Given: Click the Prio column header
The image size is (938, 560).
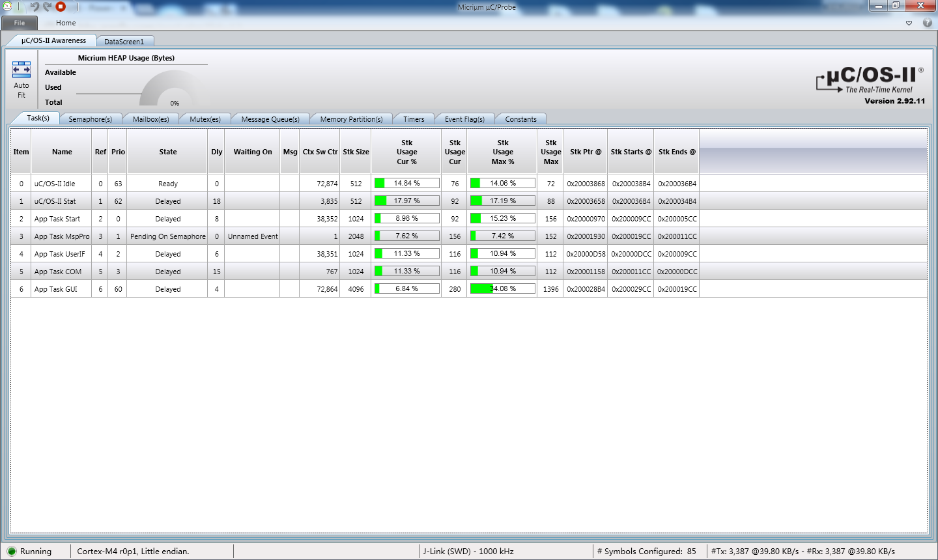Looking at the screenshot, I should coord(118,152).
